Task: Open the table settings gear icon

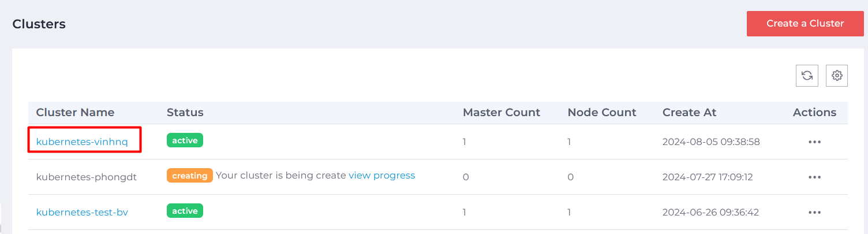Action: (837, 75)
